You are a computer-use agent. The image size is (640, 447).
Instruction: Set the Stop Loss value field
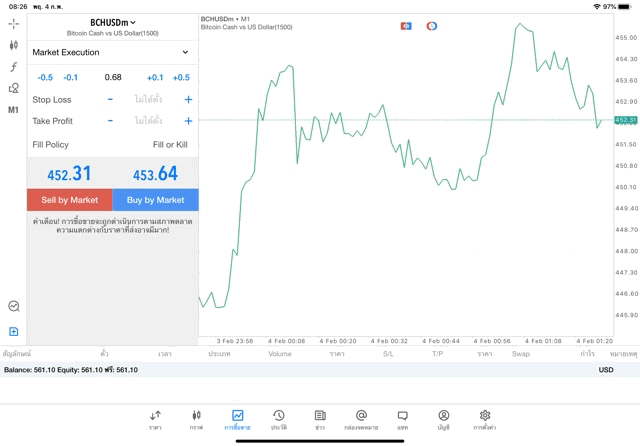[148, 99]
